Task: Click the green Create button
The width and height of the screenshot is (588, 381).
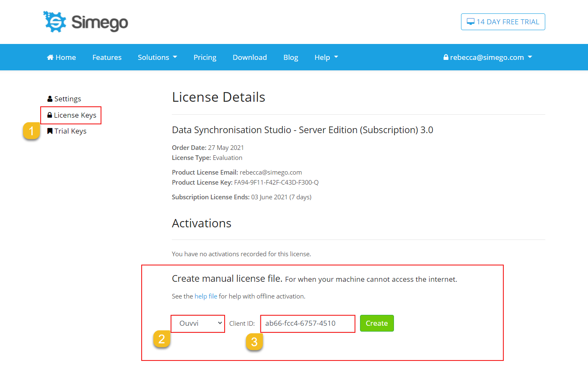Action: (x=377, y=323)
